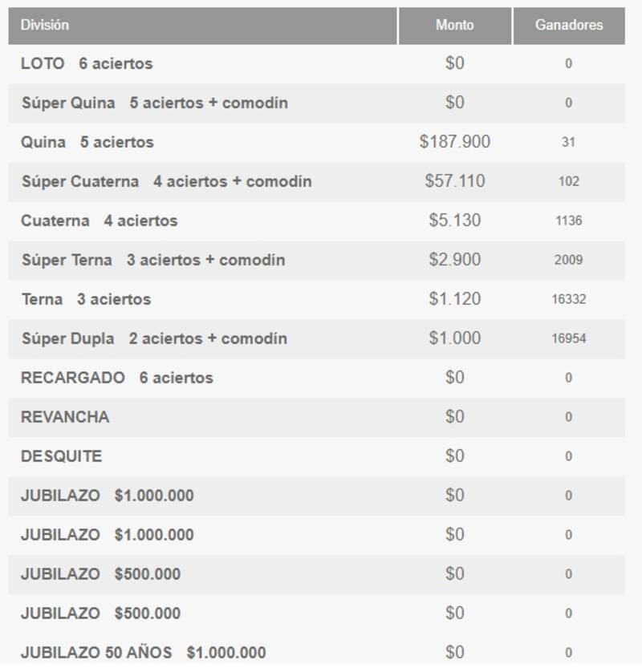Select Súper Dupla 2 aciertos + comodín

pyautogui.click(x=154, y=338)
